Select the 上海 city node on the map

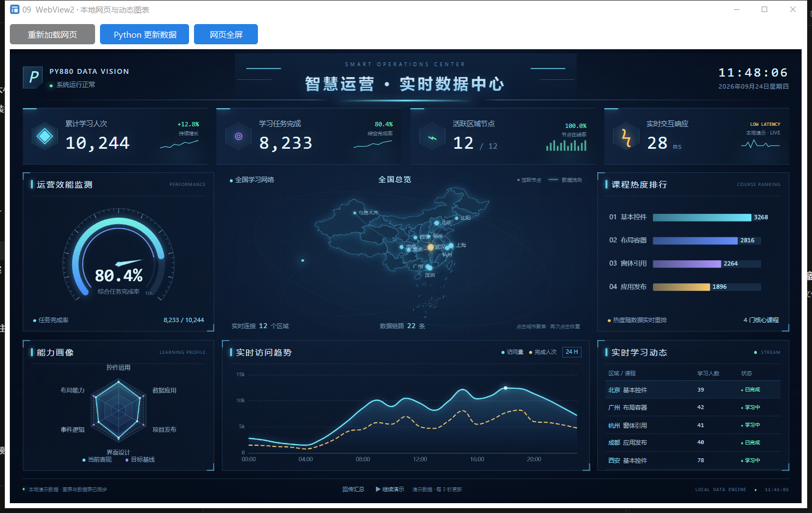[x=451, y=246]
